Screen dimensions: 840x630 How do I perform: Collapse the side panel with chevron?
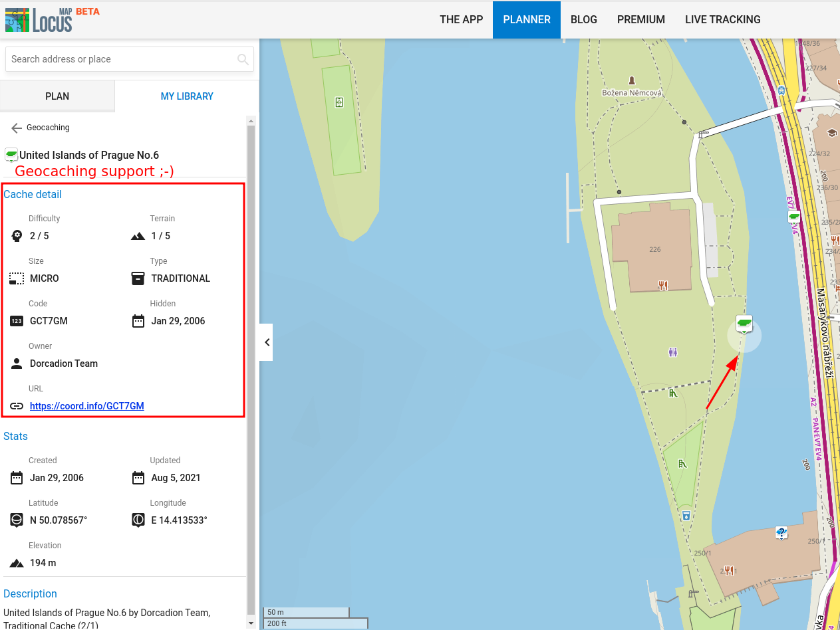(x=267, y=342)
